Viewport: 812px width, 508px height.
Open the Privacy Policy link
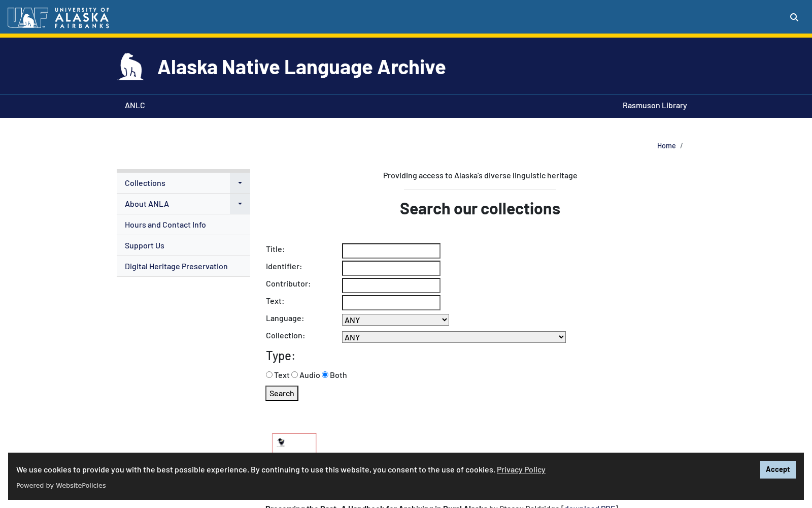point(521,469)
